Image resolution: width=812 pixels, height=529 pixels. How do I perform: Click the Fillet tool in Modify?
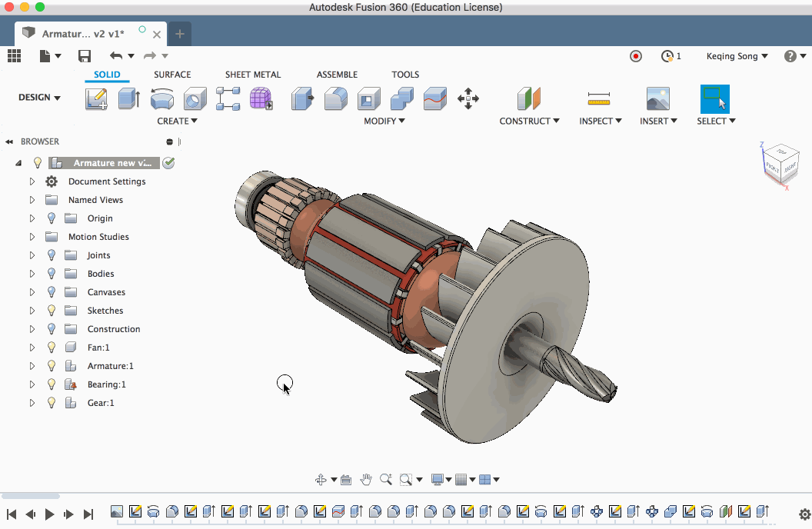coord(335,98)
